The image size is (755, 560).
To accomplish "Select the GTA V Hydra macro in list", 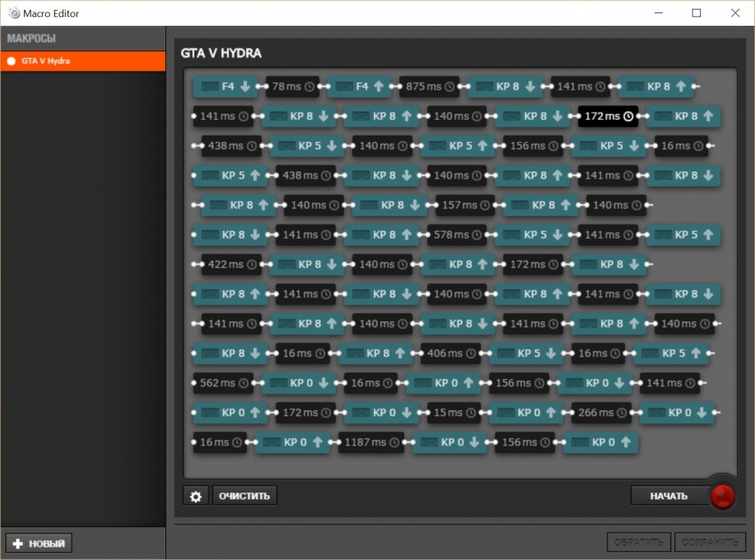I will (x=83, y=61).
